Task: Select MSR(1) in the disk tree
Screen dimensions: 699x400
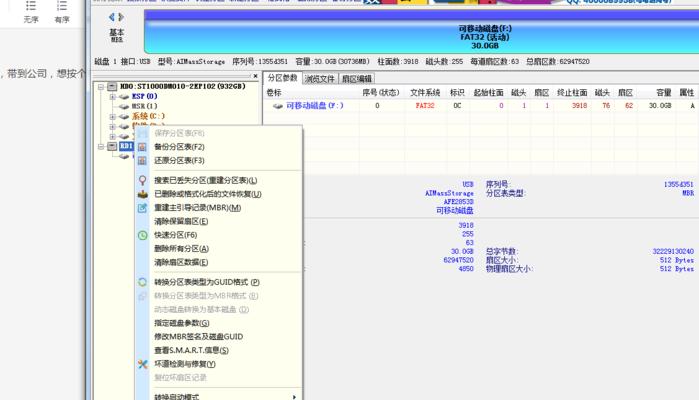Action: (144, 107)
